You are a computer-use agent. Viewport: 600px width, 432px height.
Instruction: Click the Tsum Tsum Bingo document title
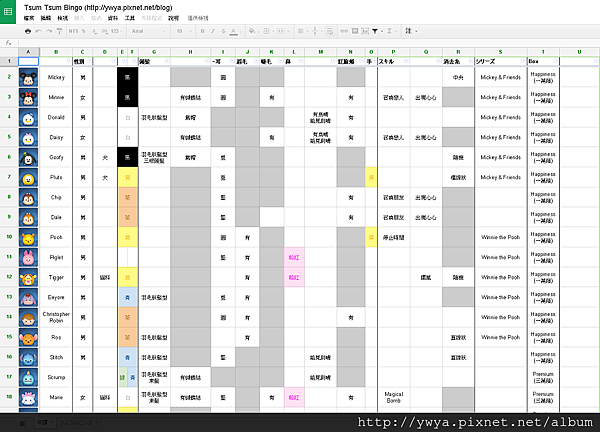click(98, 7)
